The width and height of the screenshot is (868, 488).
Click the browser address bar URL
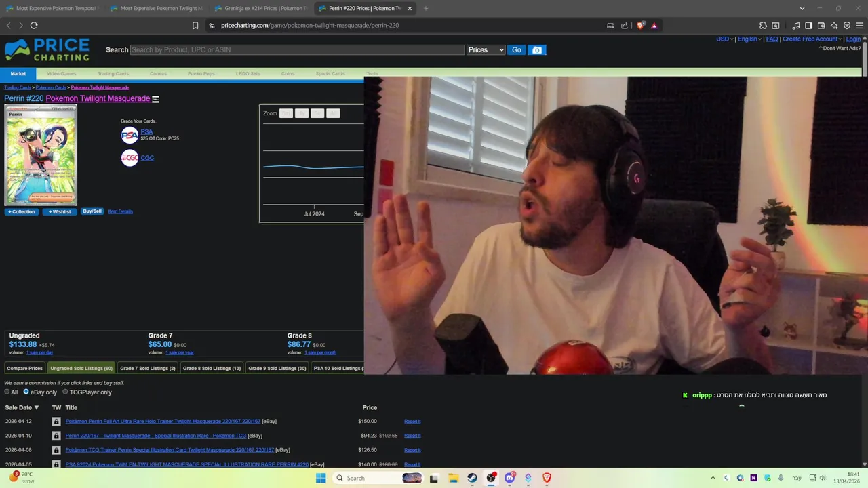(310, 26)
